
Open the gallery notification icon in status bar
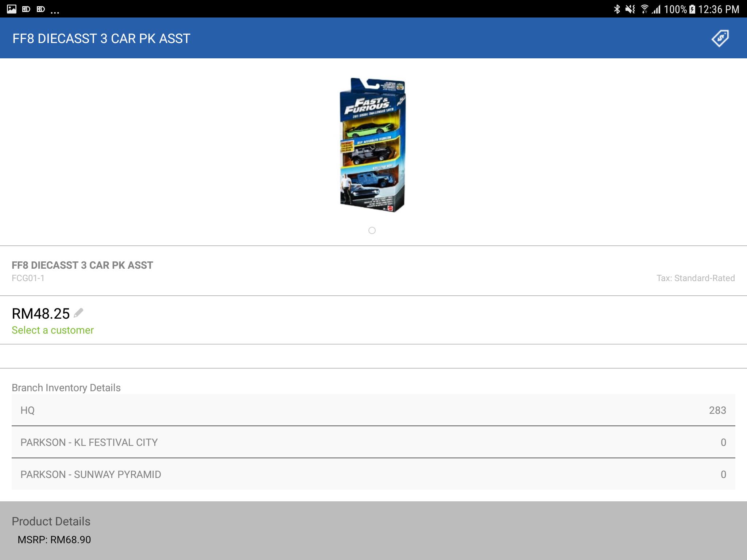(x=12, y=9)
